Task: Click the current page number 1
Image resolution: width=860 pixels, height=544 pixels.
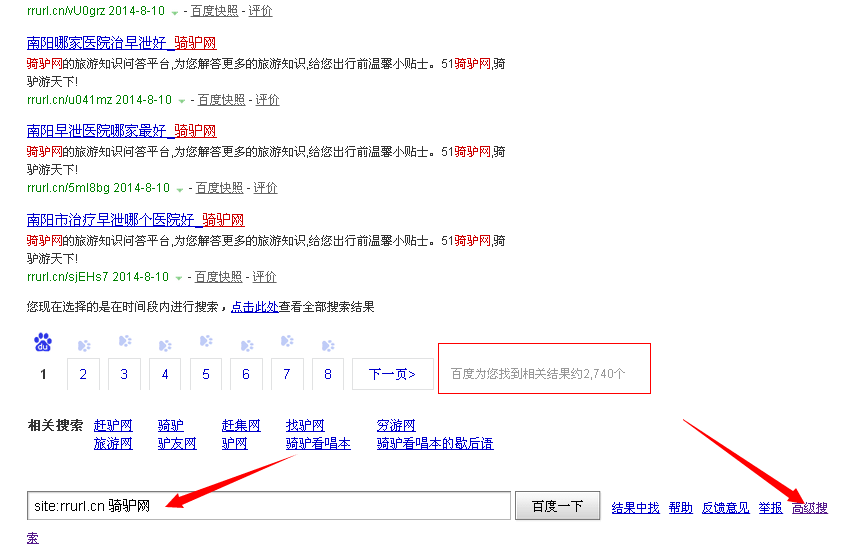Action: pos(43,375)
